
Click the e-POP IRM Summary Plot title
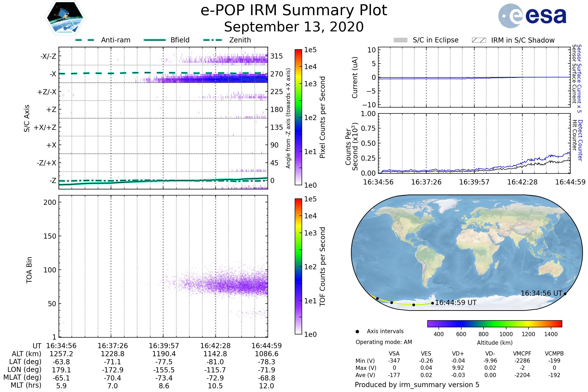tap(294, 11)
